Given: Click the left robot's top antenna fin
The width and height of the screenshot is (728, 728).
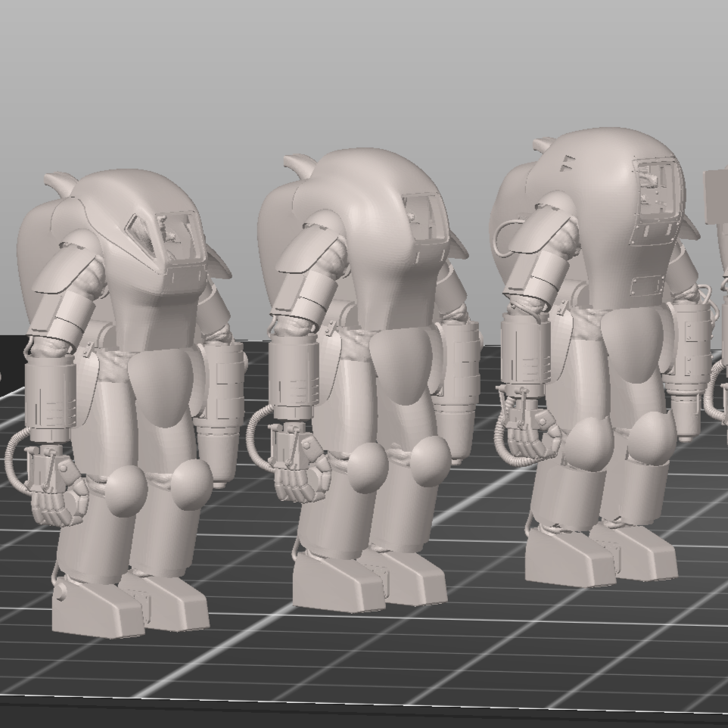Looking at the screenshot, I should 61,183.
